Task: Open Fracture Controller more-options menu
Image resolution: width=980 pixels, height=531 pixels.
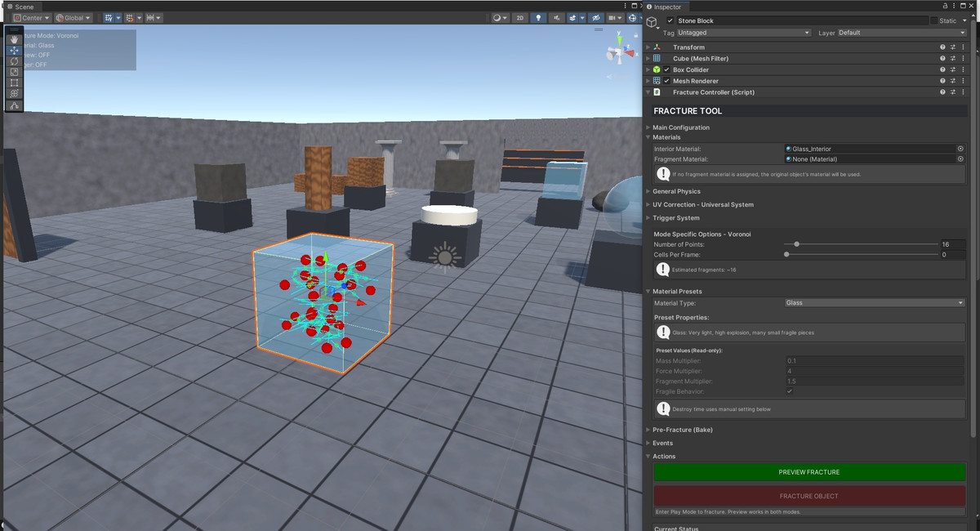Action: point(963,92)
